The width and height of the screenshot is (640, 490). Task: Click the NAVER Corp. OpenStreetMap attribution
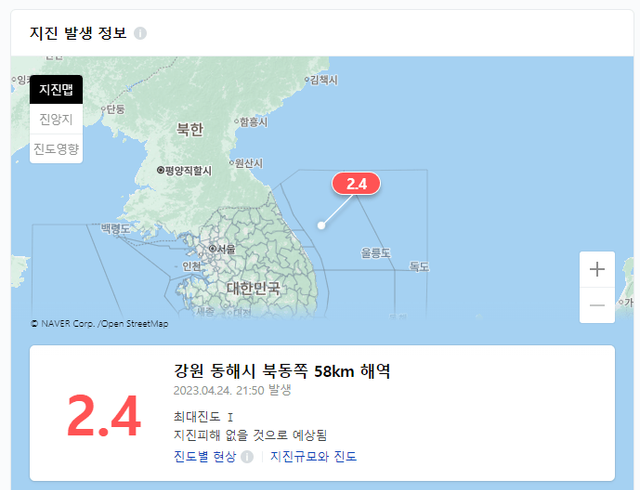(100, 324)
